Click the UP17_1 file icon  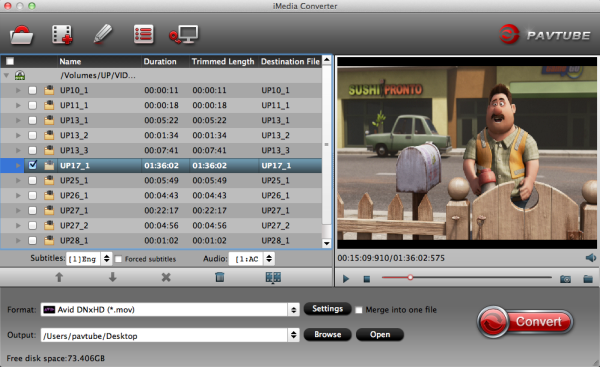click(49, 165)
